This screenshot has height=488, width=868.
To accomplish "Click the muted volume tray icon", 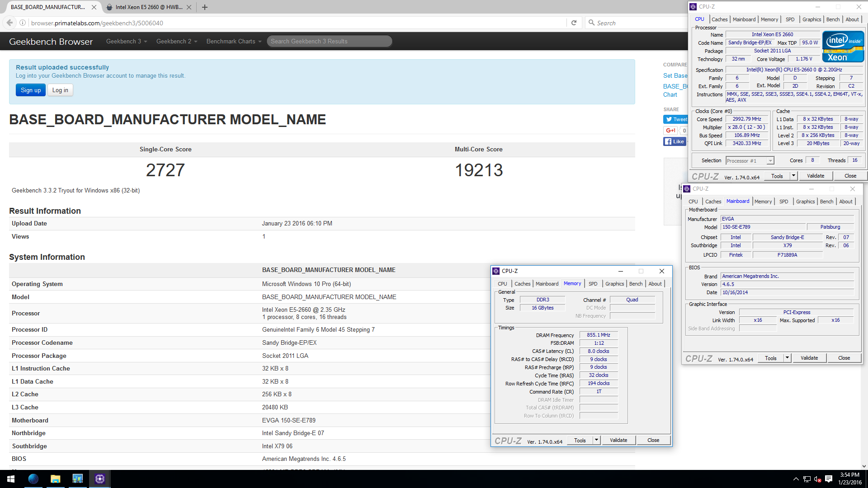I will [817, 479].
